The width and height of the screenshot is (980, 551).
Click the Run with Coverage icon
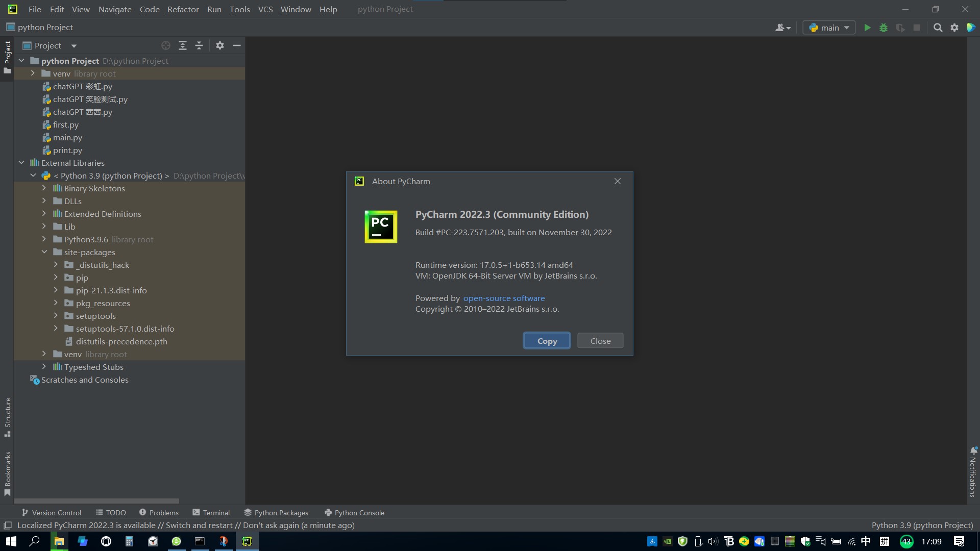click(900, 28)
